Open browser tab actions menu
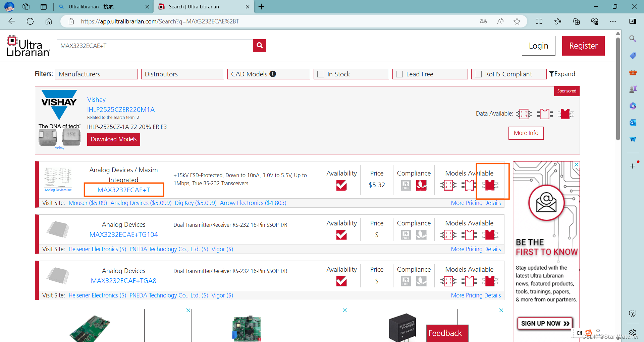The height and width of the screenshot is (342, 644). (x=44, y=7)
